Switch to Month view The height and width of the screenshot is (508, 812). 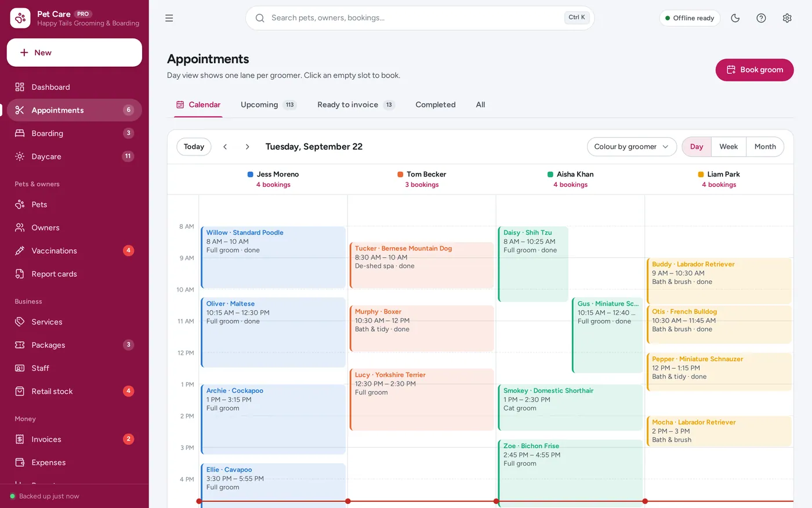(x=765, y=147)
